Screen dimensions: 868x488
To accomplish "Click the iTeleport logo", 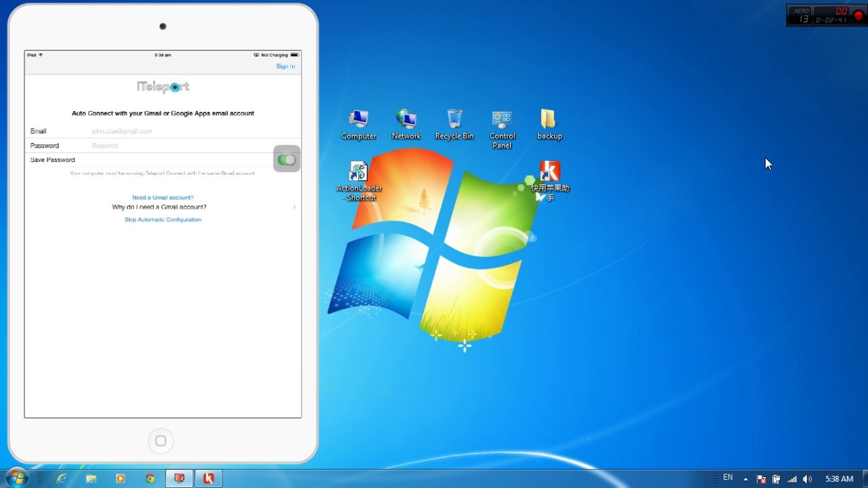I will [163, 87].
